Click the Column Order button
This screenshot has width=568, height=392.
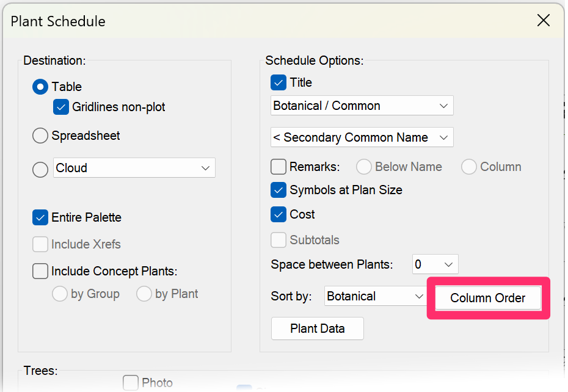point(487,298)
